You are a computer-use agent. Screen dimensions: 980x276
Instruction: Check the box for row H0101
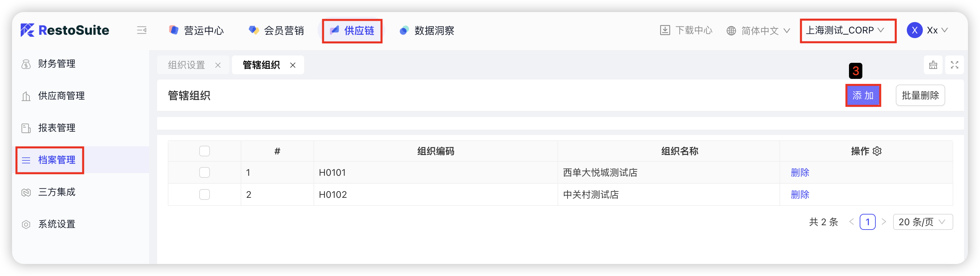coord(204,173)
